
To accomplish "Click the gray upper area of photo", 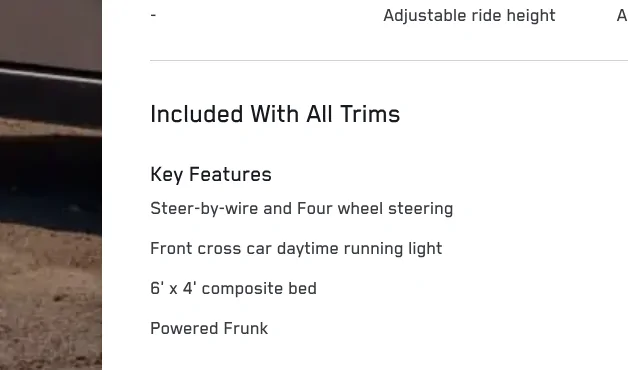I will tap(51, 30).
